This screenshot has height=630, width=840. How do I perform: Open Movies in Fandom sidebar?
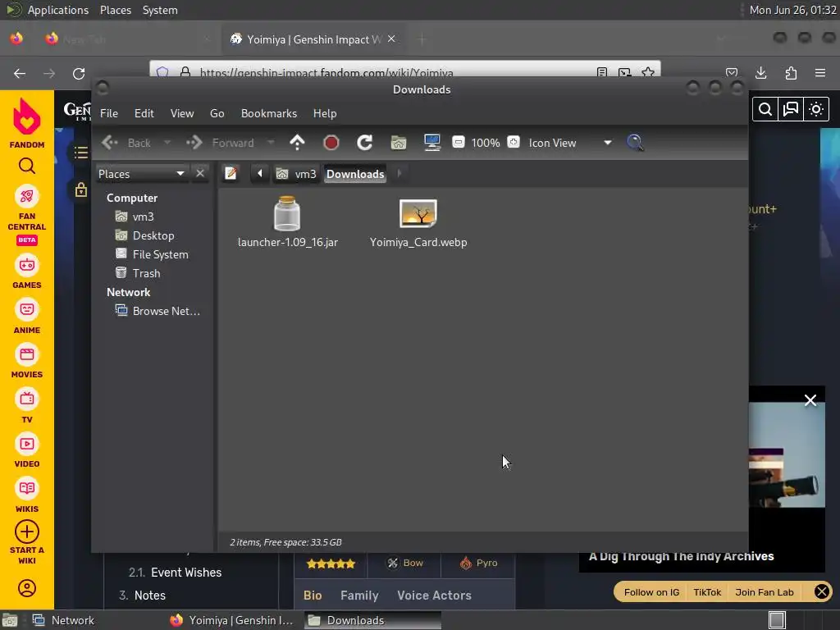(x=27, y=362)
